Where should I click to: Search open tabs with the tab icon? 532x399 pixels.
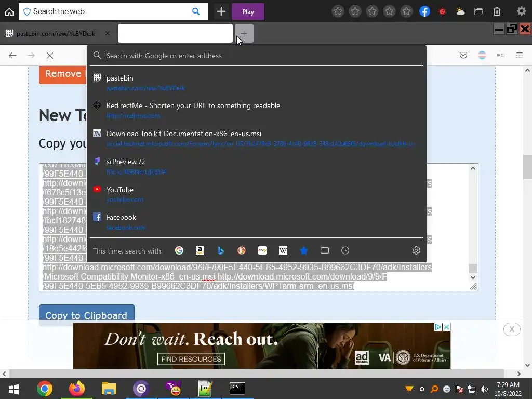click(x=325, y=250)
